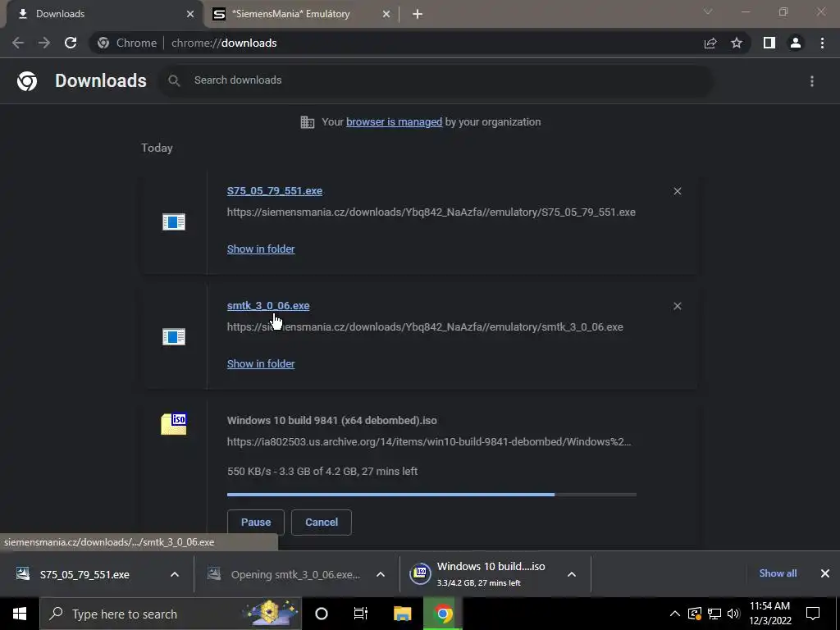The width and height of the screenshot is (840, 630).
Task: Click the managed organization building icon
Action: pyautogui.click(x=308, y=122)
